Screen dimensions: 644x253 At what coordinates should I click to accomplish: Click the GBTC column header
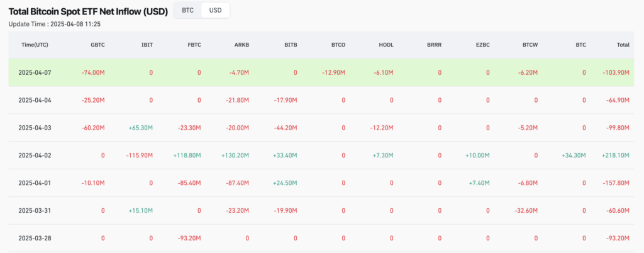[97, 45]
